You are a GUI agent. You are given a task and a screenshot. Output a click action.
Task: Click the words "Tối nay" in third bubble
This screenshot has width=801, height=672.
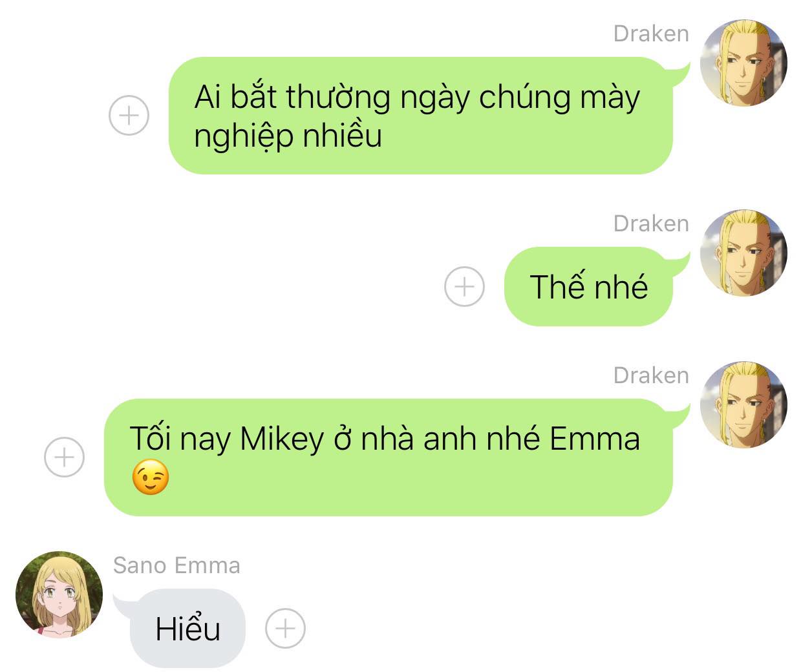coord(180,439)
